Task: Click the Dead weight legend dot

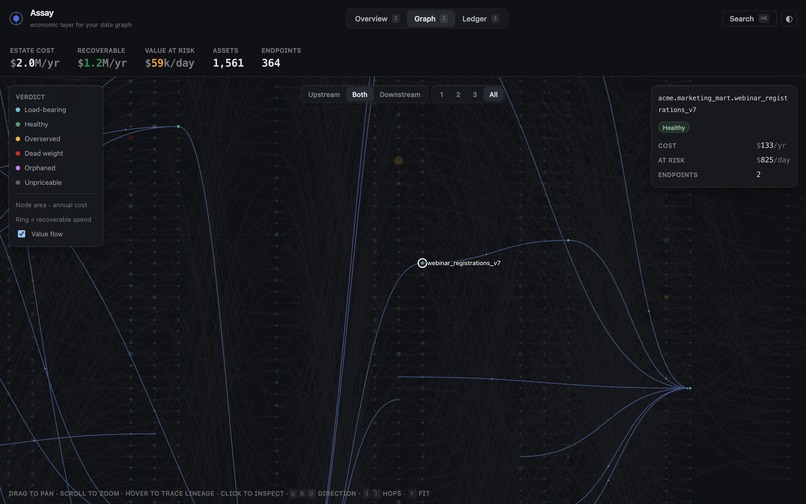Action: tap(18, 153)
